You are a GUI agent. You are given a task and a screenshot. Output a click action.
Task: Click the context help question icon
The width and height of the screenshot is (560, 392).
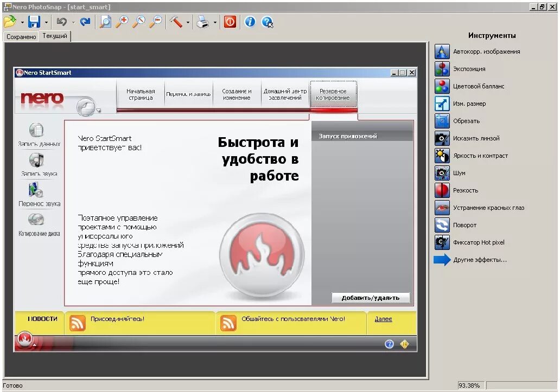coord(267,22)
